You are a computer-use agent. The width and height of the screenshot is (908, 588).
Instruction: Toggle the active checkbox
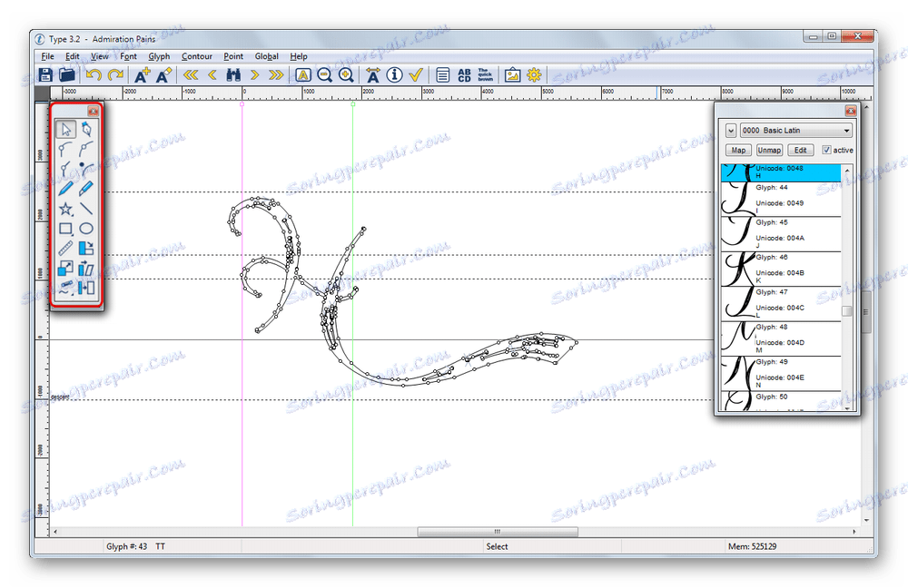point(826,151)
